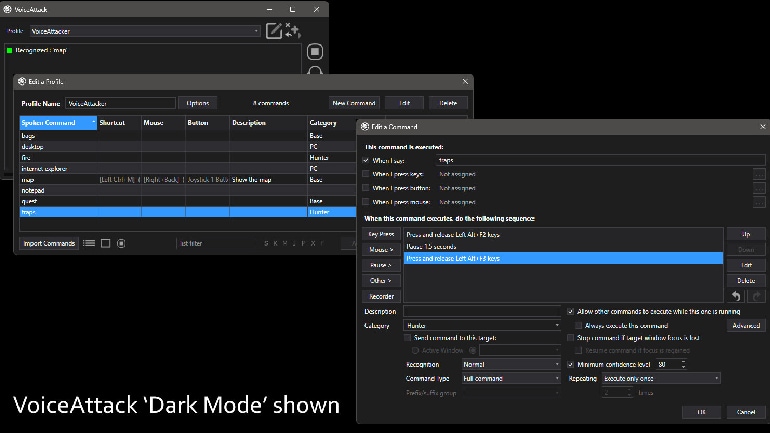The width and height of the screenshot is (770, 433).
Task: Open the Other actions menu
Action: (379, 280)
